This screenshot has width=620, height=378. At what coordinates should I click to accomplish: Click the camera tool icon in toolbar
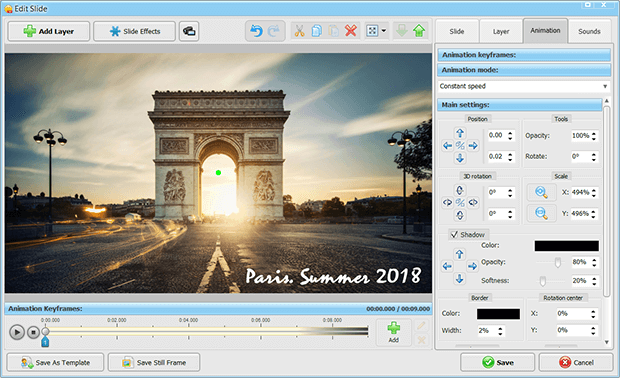189,31
